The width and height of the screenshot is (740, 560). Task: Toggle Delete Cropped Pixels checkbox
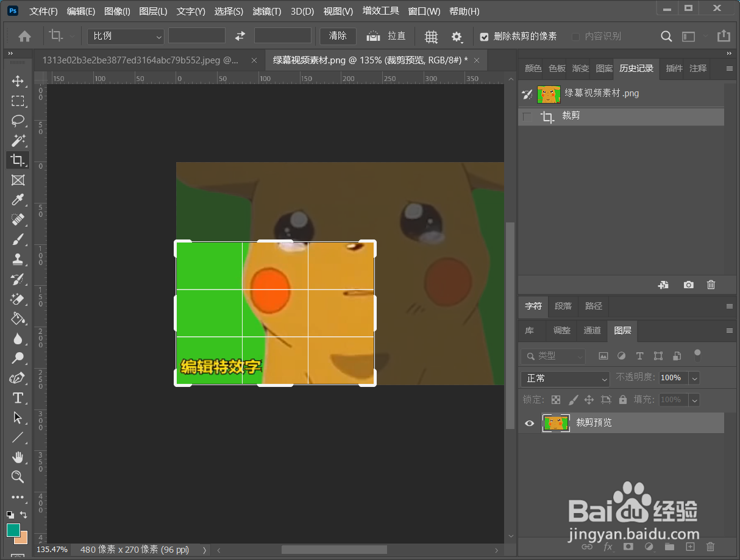tap(484, 37)
